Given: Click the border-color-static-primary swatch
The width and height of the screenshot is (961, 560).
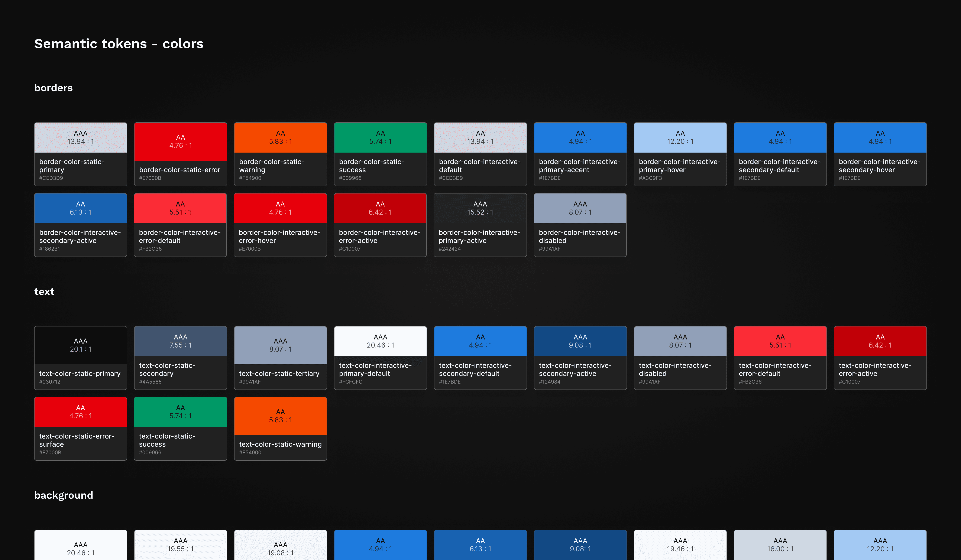Looking at the screenshot, I should click(x=80, y=138).
